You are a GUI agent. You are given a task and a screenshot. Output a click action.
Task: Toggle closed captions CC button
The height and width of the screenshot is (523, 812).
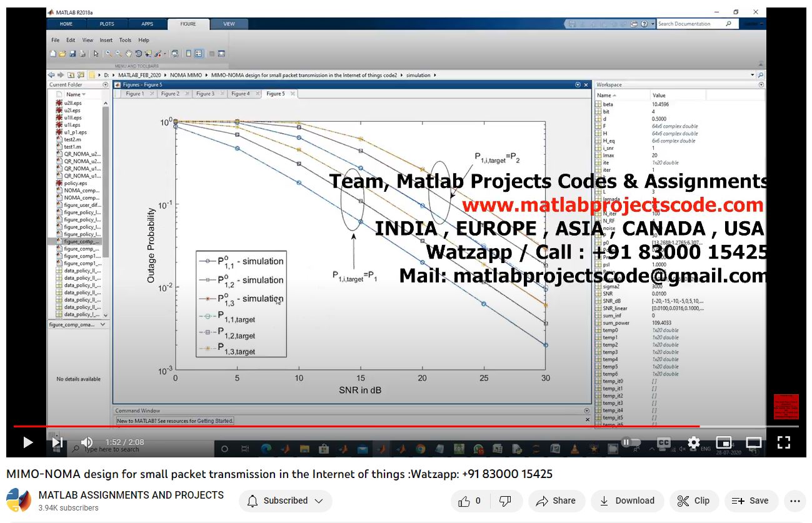(x=663, y=442)
